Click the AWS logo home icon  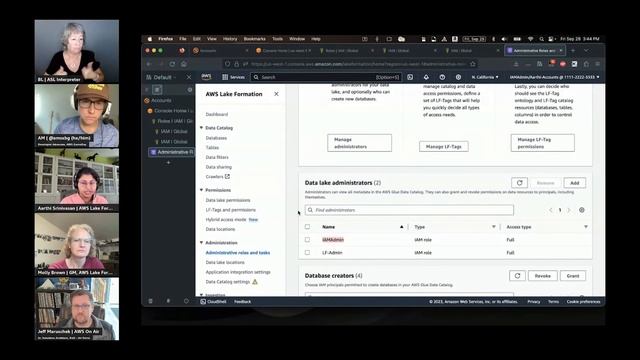[x=207, y=77]
